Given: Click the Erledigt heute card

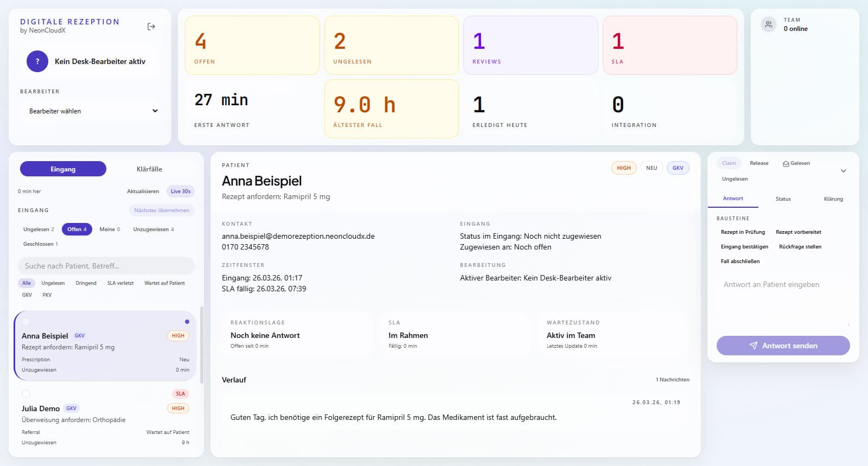Looking at the screenshot, I should 531,109.
